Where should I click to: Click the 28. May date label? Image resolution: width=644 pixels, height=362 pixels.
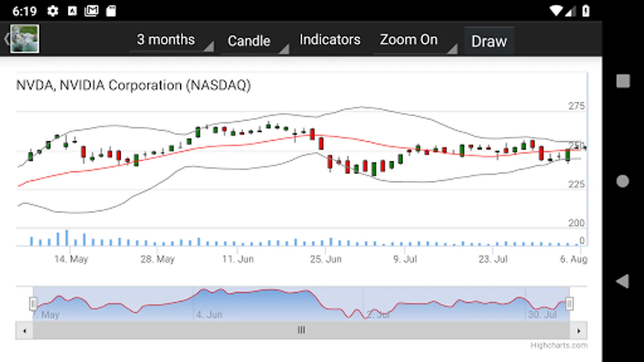click(157, 259)
